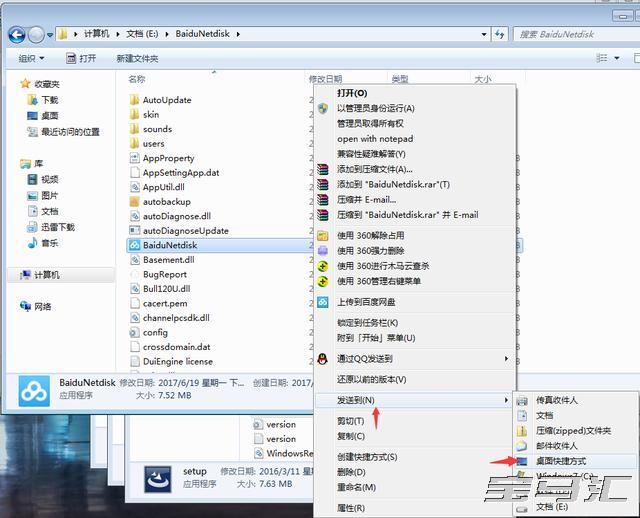Select the AppUtil.dll file icon
The width and height of the screenshot is (640, 518).
coord(134,187)
